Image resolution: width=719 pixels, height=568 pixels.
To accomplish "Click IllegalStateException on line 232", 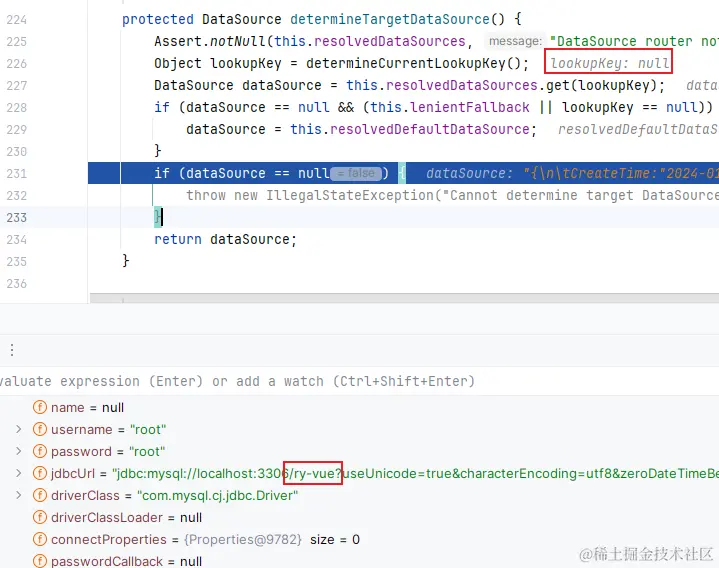I will (350, 195).
